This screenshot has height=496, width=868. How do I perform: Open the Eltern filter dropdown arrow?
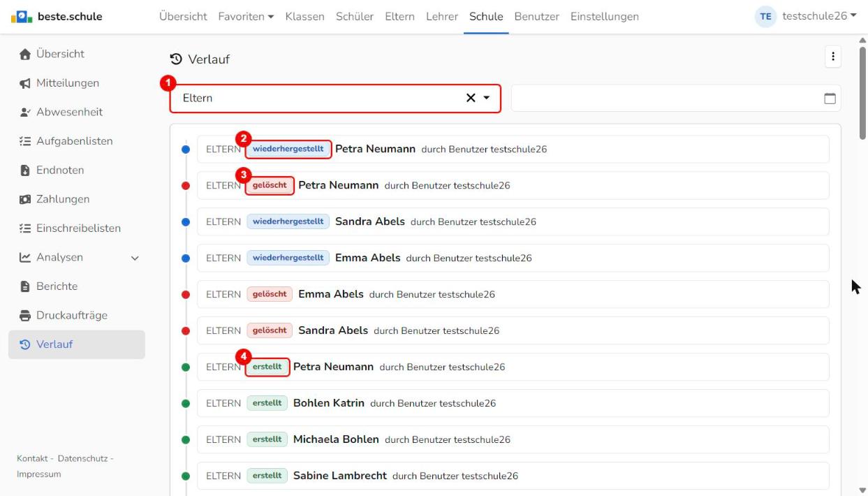pyautogui.click(x=487, y=99)
